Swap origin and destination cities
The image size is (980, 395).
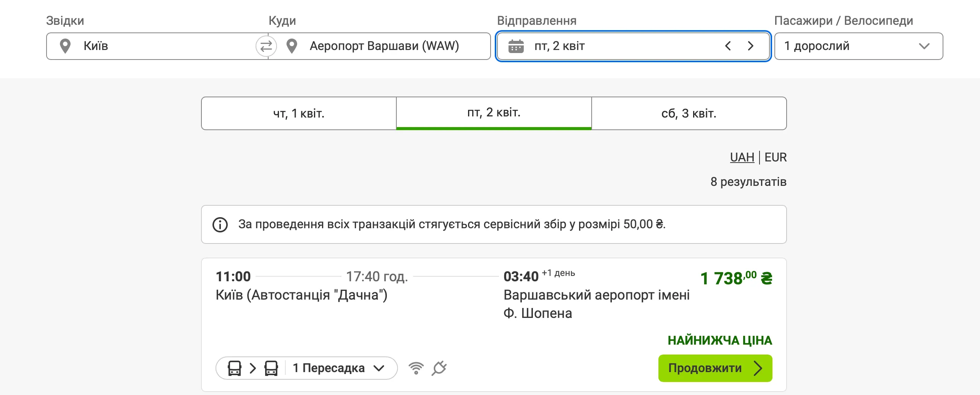tap(266, 46)
